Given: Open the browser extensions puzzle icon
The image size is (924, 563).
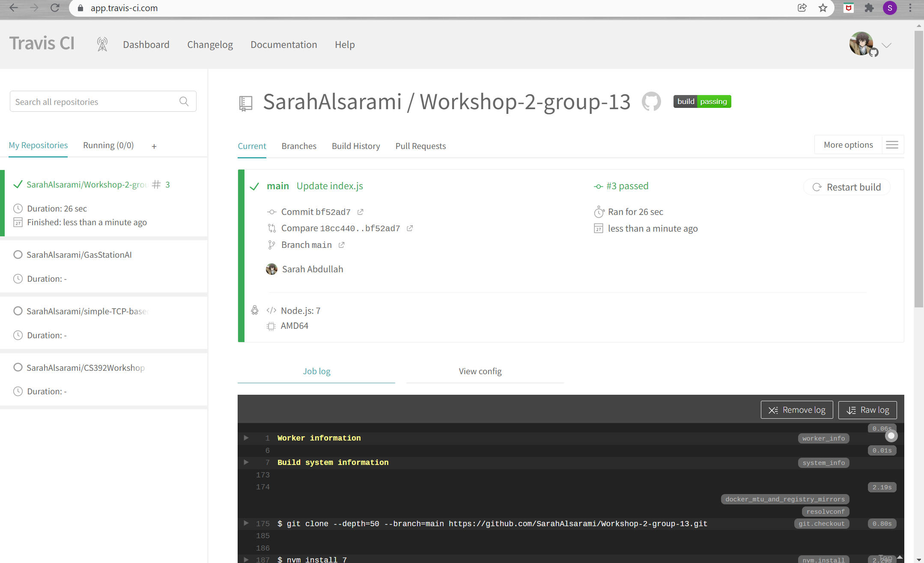Looking at the screenshot, I should tap(869, 8).
